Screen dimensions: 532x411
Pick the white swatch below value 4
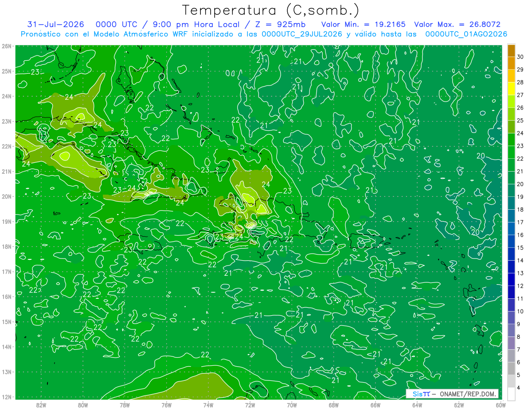click(x=511, y=394)
